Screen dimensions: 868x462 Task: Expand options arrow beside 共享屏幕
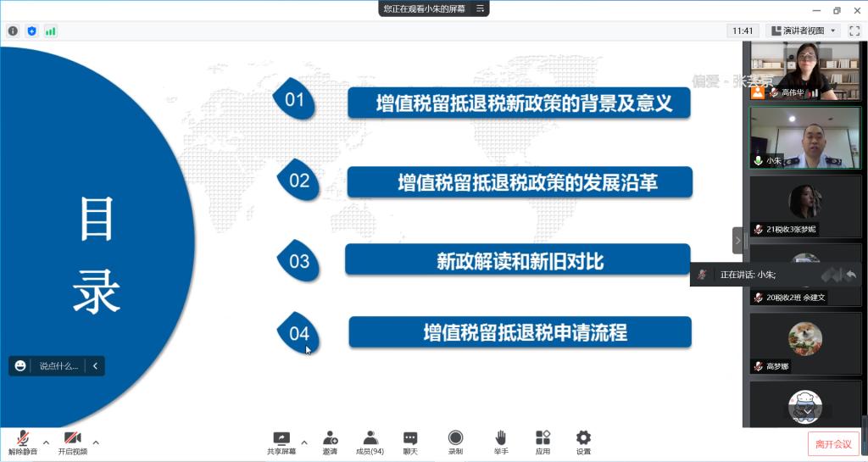point(304,442)
